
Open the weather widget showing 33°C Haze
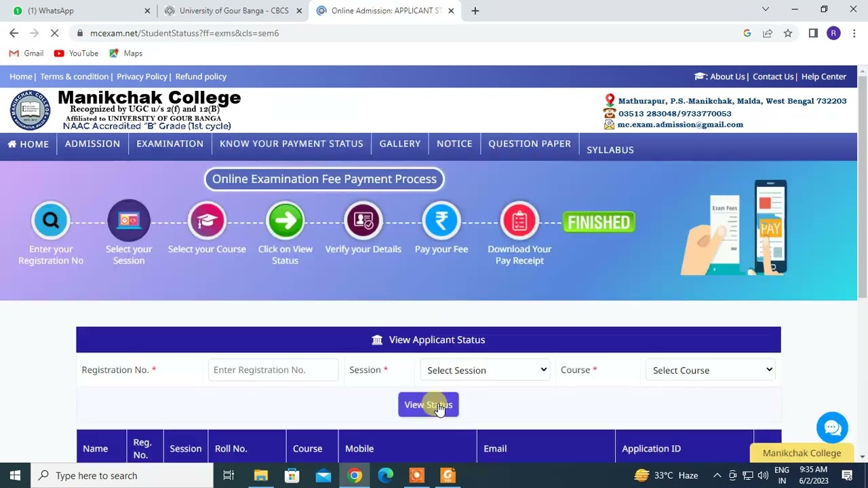click(666, 475)
